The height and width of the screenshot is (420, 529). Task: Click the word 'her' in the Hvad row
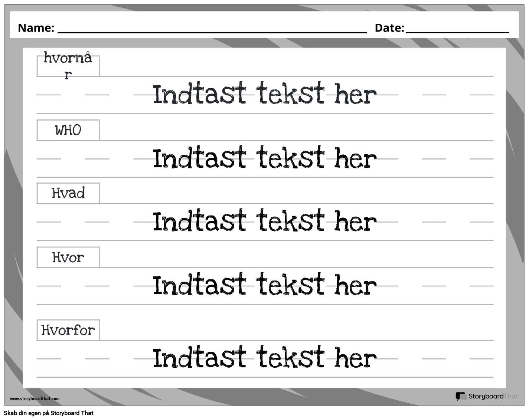click(x=355, y=222)
